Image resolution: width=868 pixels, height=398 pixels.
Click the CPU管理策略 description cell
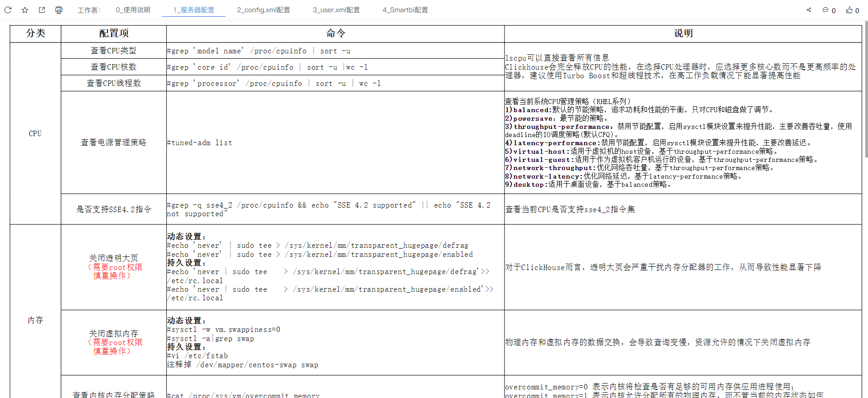click(x=683, y=142)
